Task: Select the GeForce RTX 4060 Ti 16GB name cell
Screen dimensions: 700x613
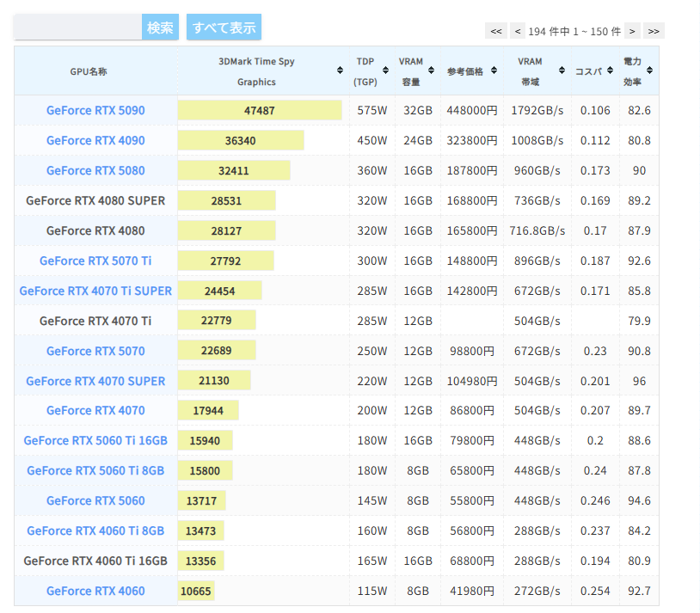Action: click(x=95, y=561)
